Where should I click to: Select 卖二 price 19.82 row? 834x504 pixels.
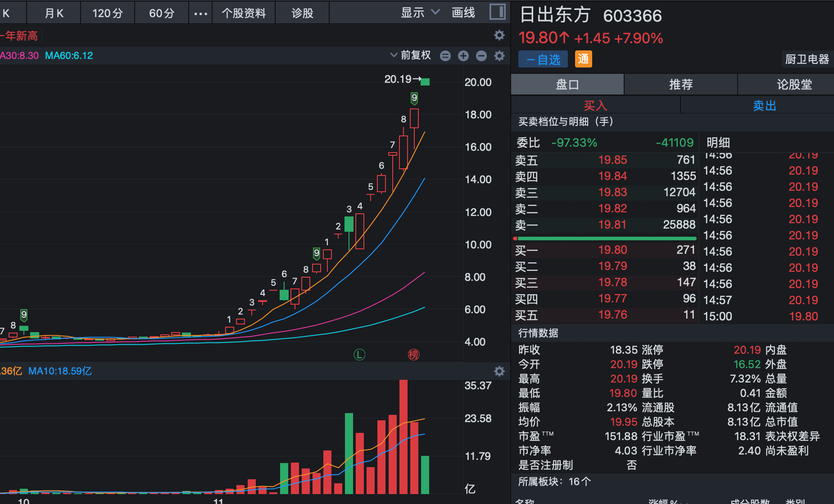coord(605,208)
